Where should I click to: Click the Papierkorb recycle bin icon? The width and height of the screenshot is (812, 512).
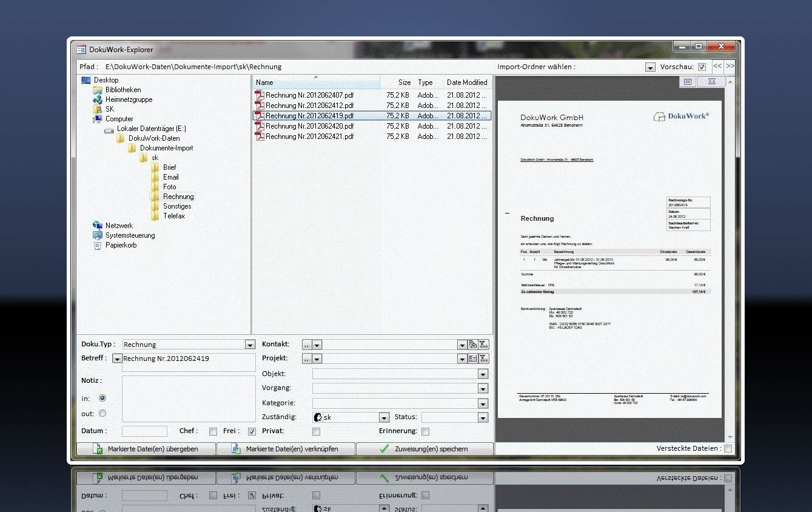pyautogui.click(x=98, y=245)
